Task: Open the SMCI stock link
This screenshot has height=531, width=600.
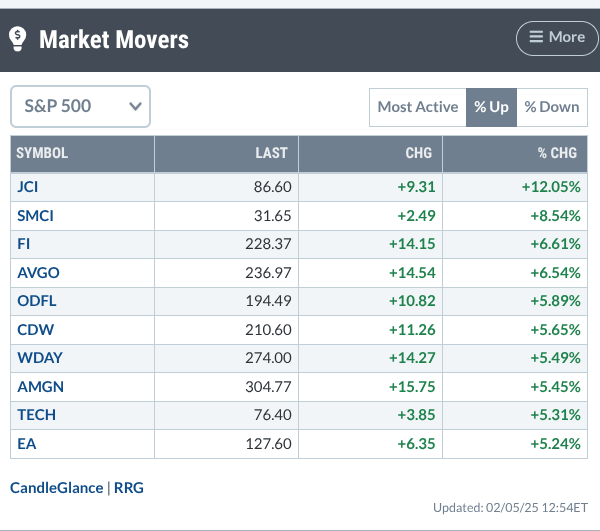Action: [34, 215]
